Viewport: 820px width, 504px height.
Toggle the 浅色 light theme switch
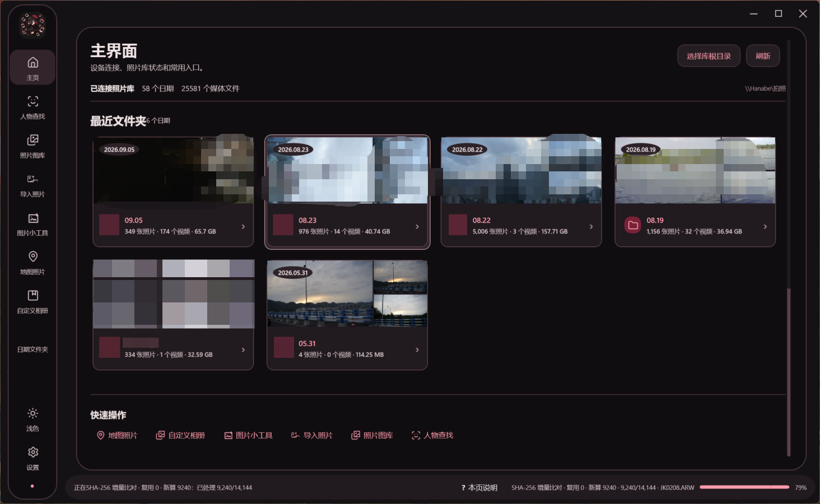click(32, 419)
